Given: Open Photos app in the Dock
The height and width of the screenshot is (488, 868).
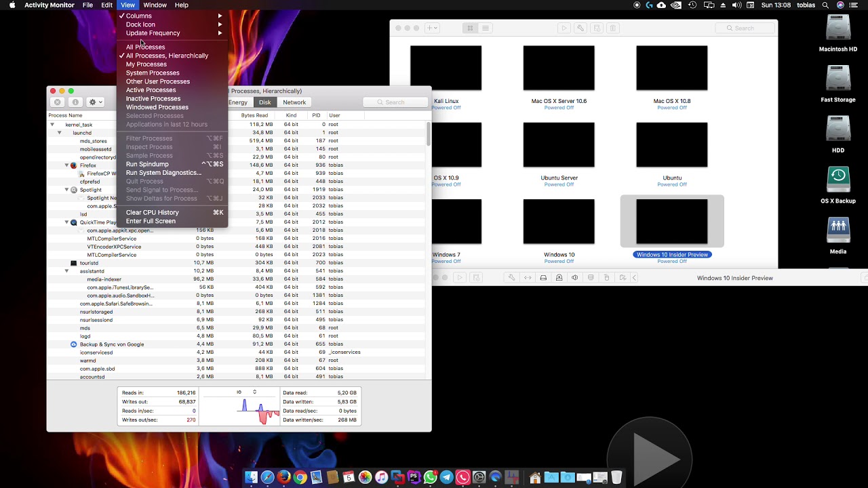Looking at the screenshot, I should (x=365, y=478).
